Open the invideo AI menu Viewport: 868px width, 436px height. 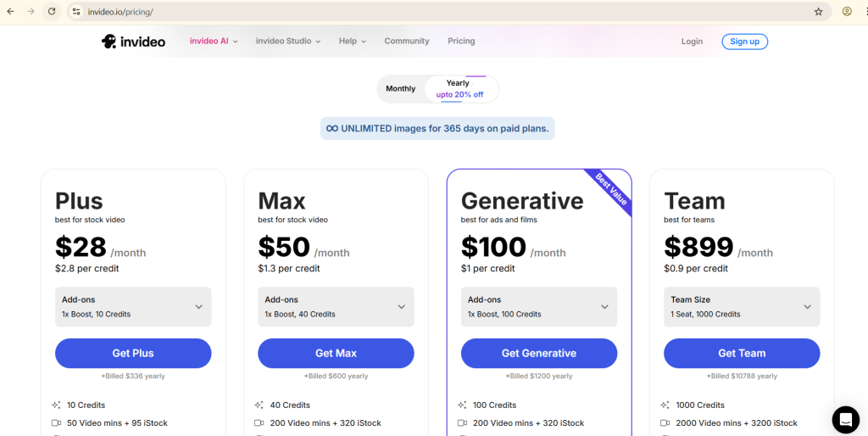tap(214, 42)
